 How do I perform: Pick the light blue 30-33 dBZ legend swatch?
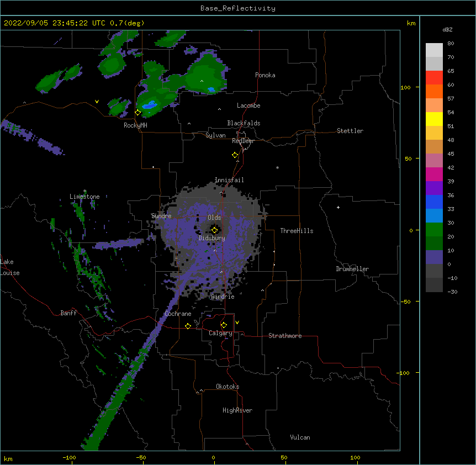pyautogui.click(x=434, y=215)
